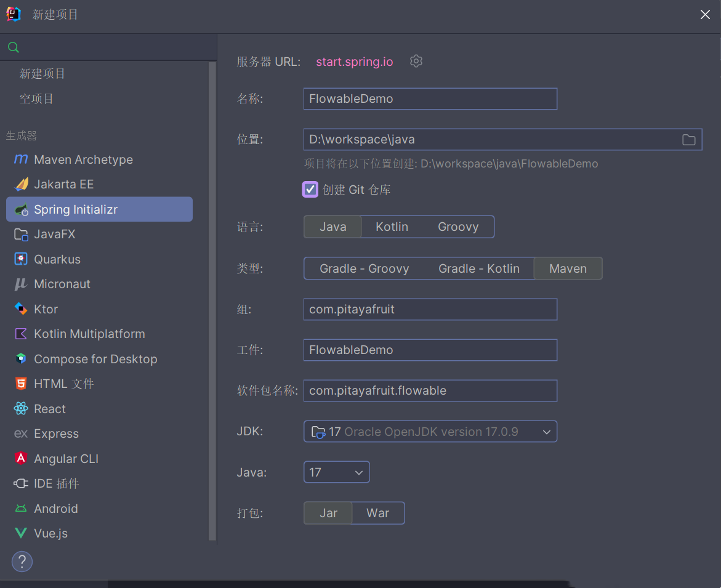The image size is (721, 588).
Task: Click the project name field containing FlowableDemo
Action: (430, 99)
